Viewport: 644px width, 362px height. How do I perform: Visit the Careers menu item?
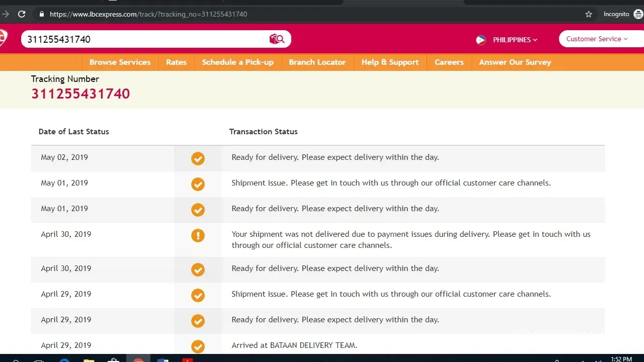[449, 62]
